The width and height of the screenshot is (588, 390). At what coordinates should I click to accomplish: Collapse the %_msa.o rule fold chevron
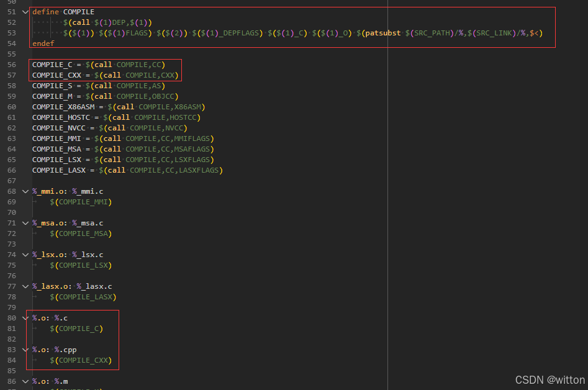25,223
